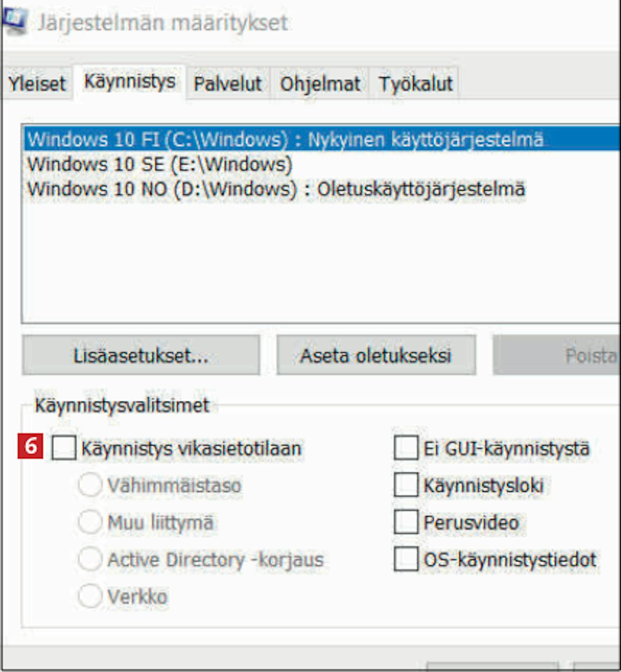Pick the Verkko radio option
Image resolution: width=621 pixels, height=672 pixels.
point(90,596)
